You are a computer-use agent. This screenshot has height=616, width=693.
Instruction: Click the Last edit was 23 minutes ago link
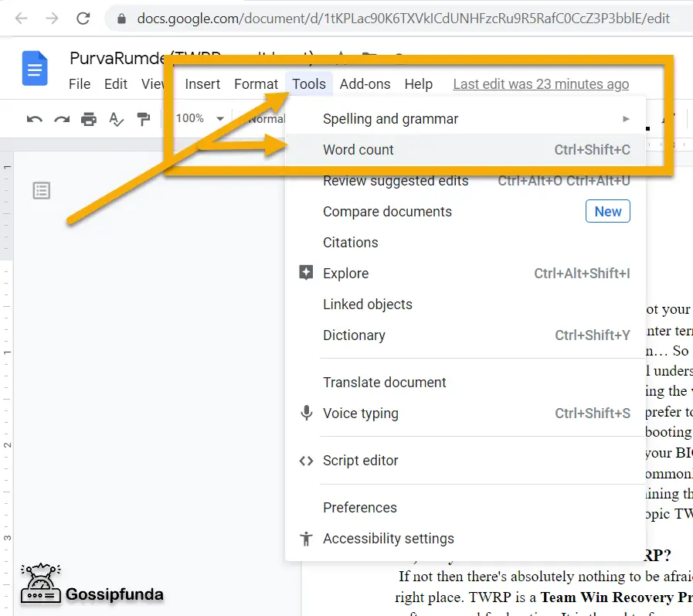click(541, 84)
